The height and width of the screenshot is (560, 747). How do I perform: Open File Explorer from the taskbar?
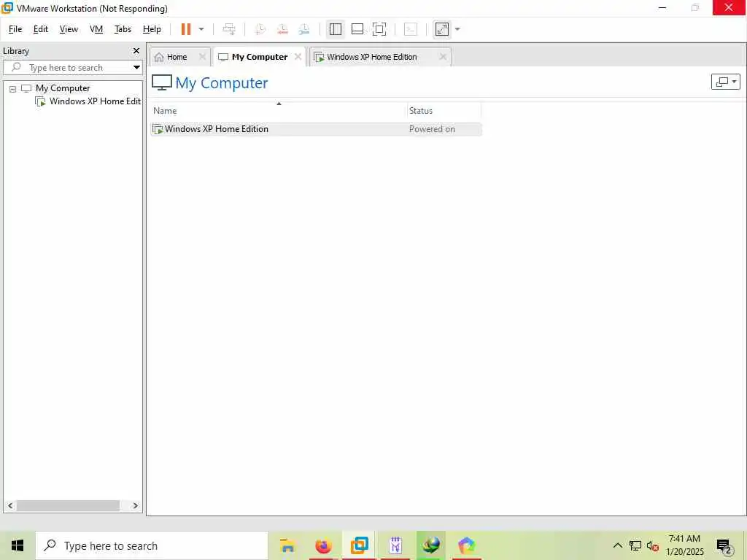pos(287,545)
